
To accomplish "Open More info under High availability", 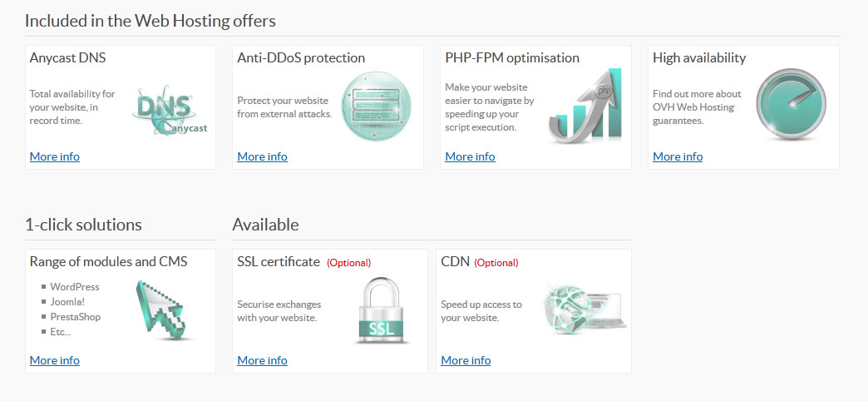I will click(678, 156).
